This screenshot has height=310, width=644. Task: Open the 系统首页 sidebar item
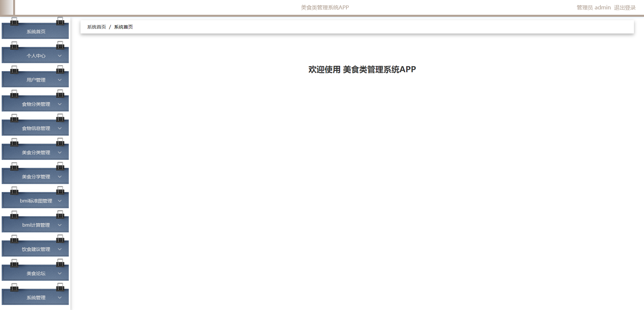coord(35,31)
